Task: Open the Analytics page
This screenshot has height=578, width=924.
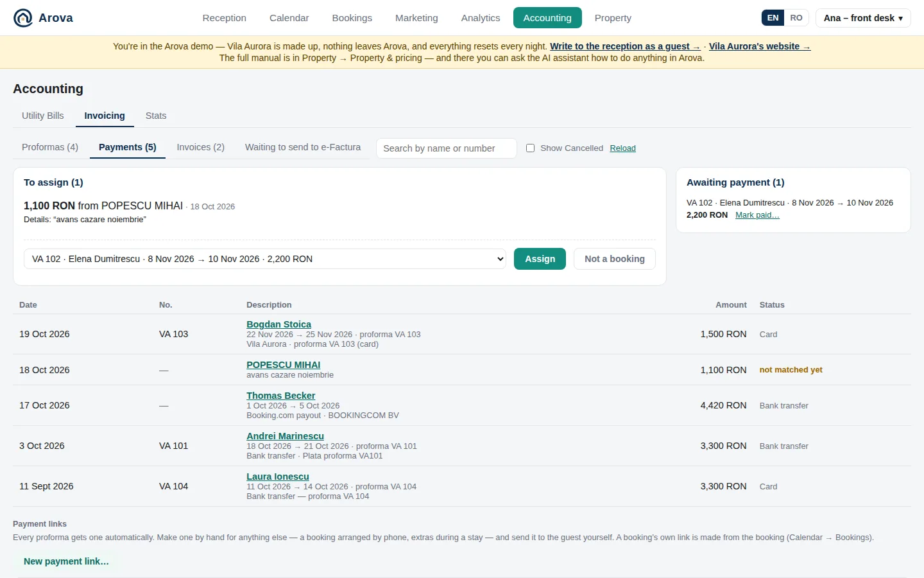Action: point(481,18)
